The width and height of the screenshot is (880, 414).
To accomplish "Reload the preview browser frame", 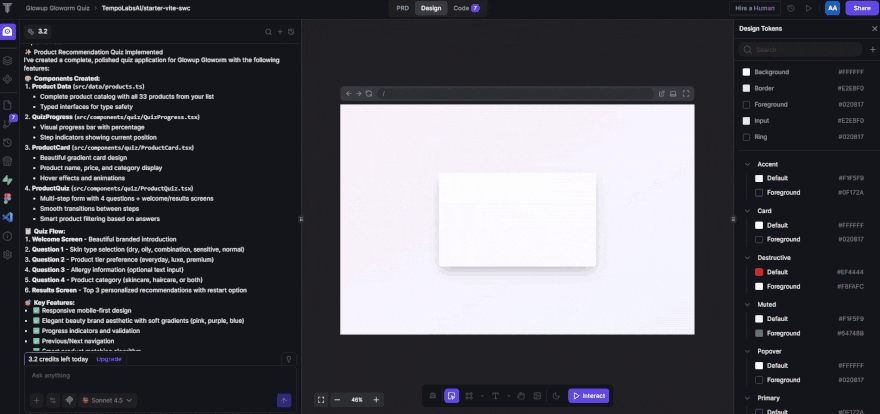I will click(x=369, y=93).
